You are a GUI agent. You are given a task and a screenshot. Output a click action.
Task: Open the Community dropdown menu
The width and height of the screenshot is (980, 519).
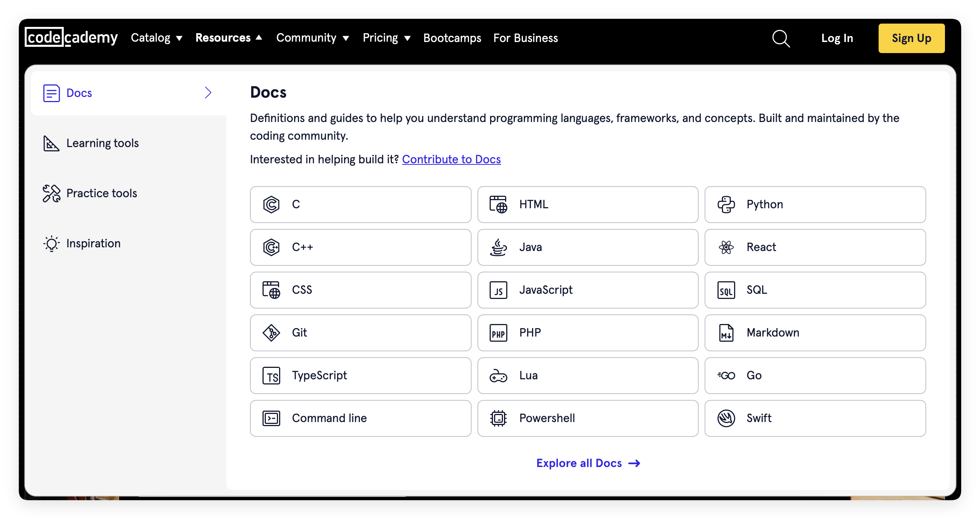point(312,38)
